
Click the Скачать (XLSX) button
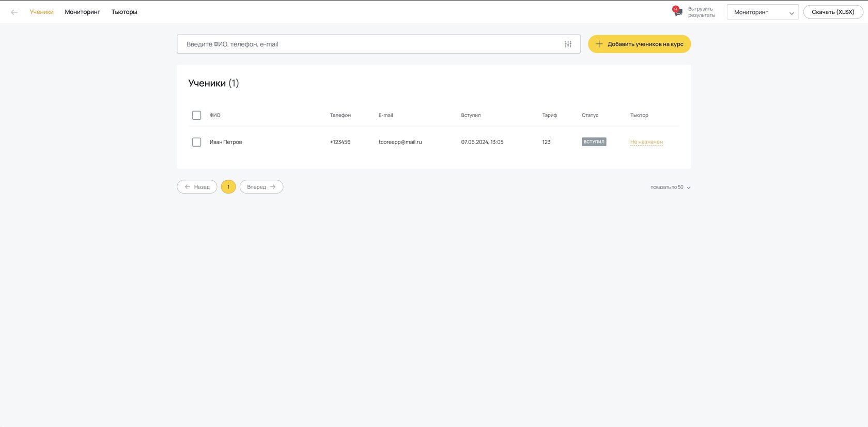click(833, 12)
